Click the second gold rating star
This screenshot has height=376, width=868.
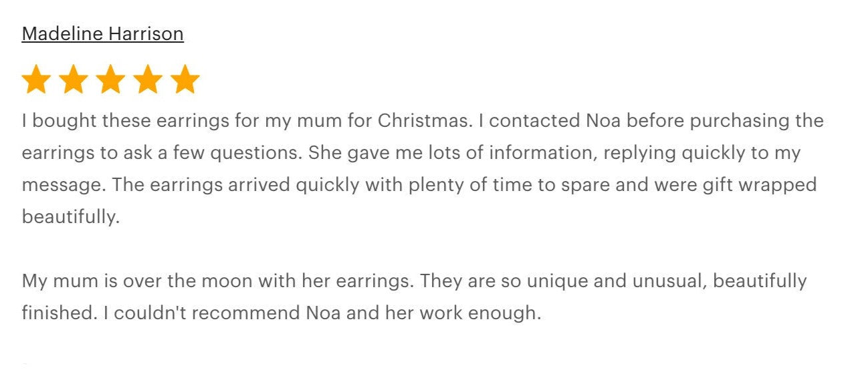pyautogui.click(x=73, y=79)
